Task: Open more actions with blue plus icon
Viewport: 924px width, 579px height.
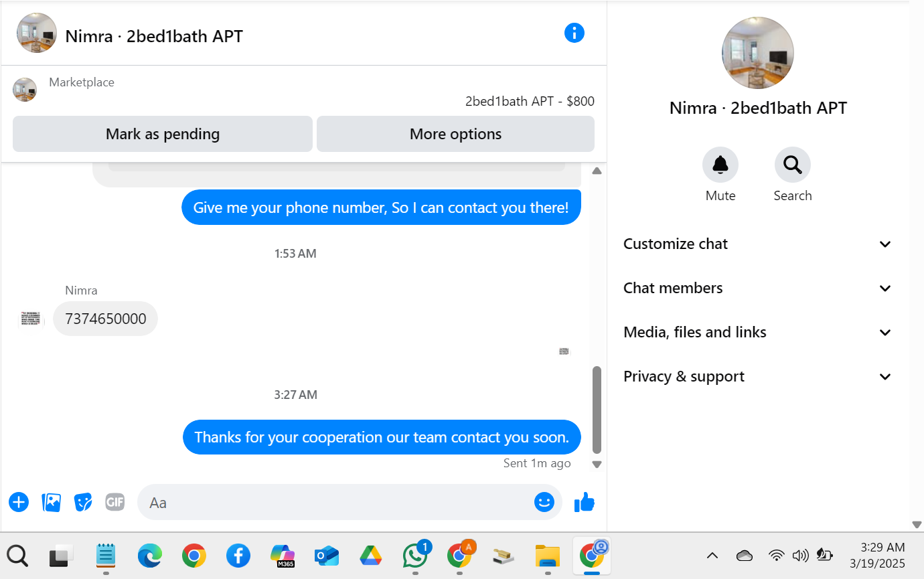Action: click(19, 502)
